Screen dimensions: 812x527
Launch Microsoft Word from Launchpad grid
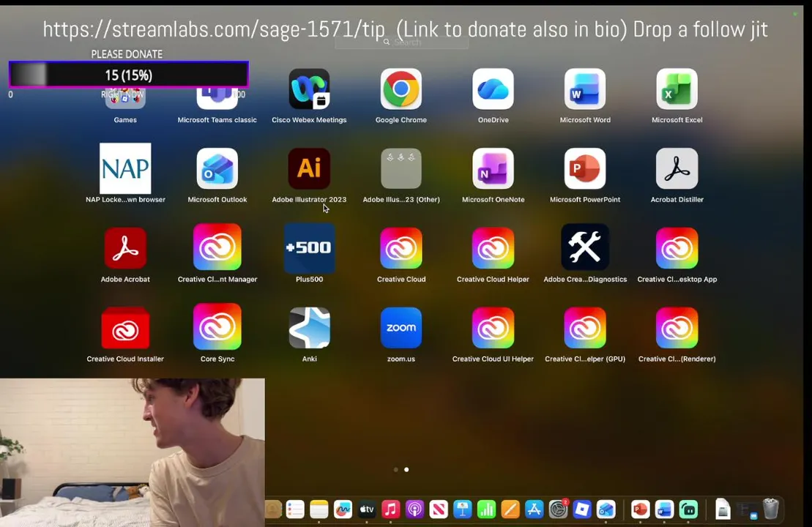(585, 89)
